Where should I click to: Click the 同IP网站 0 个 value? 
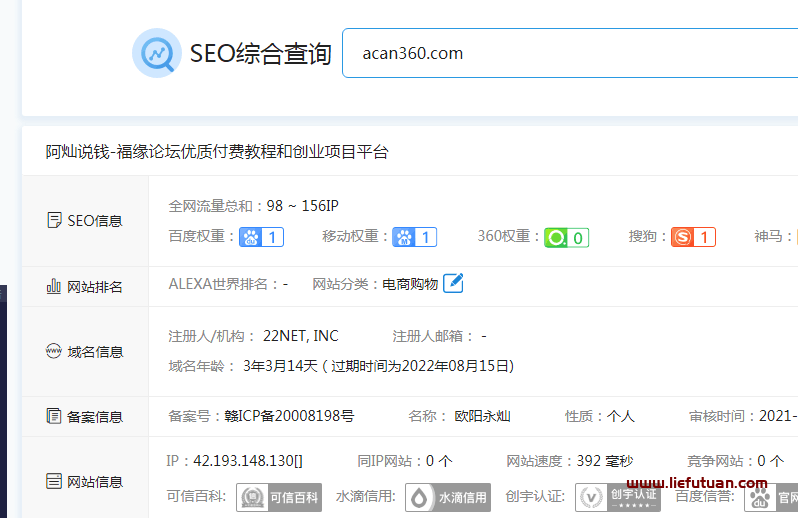coord(439,461)
